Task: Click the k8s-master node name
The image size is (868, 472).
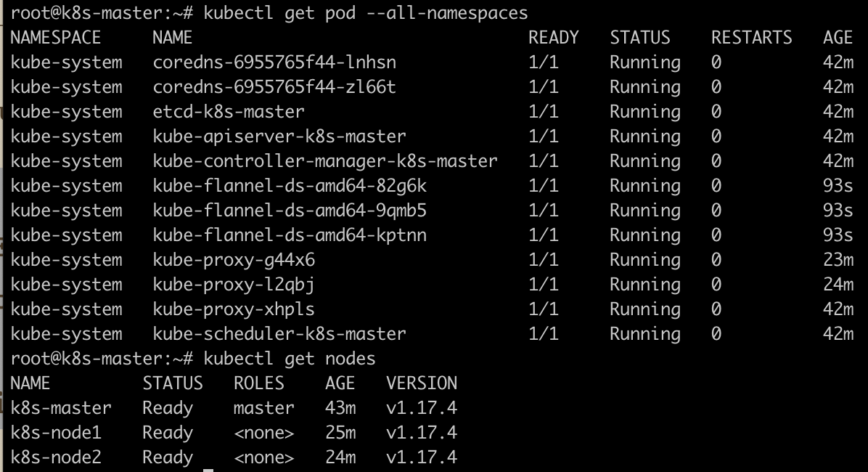Action: pos(61,408)
